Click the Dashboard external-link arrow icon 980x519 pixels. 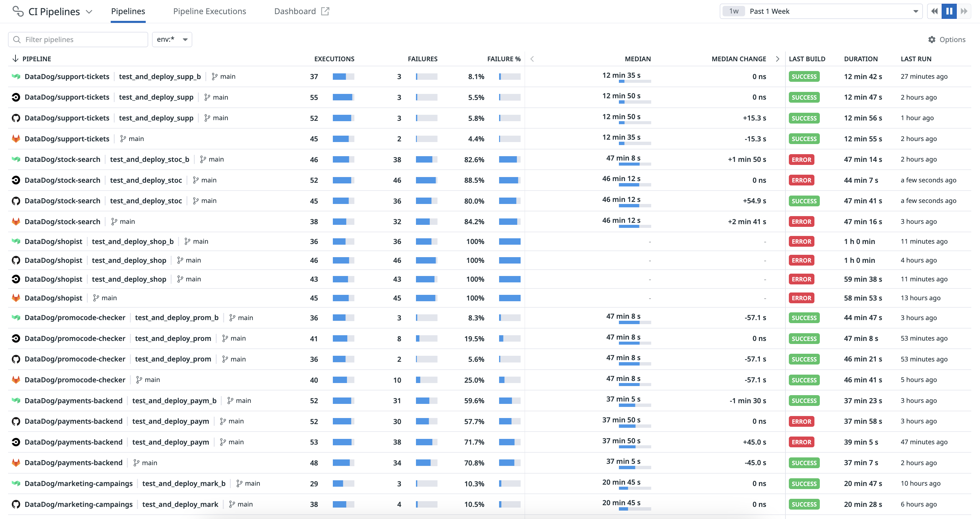tap(325, 11)
